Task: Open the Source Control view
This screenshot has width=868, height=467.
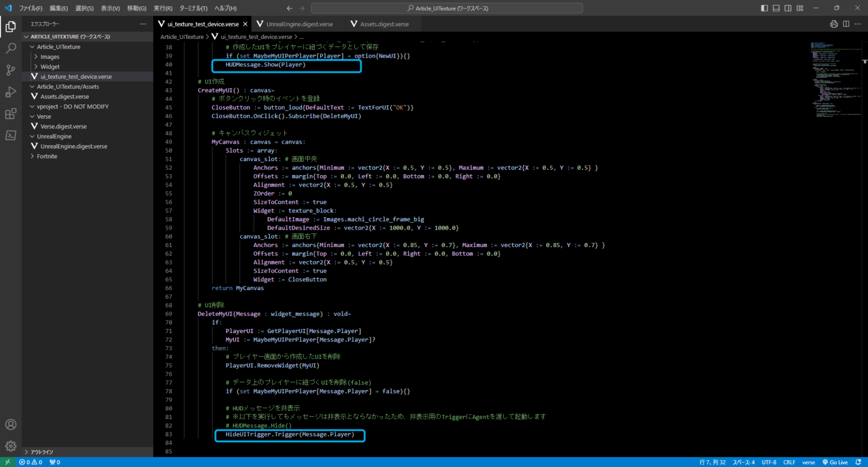Action: click(11, 70)
